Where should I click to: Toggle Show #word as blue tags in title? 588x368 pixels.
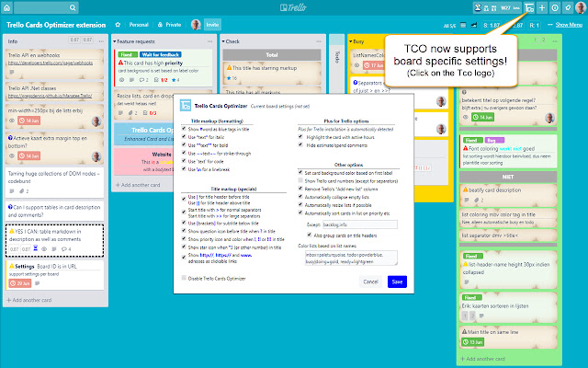coord(184,129)
